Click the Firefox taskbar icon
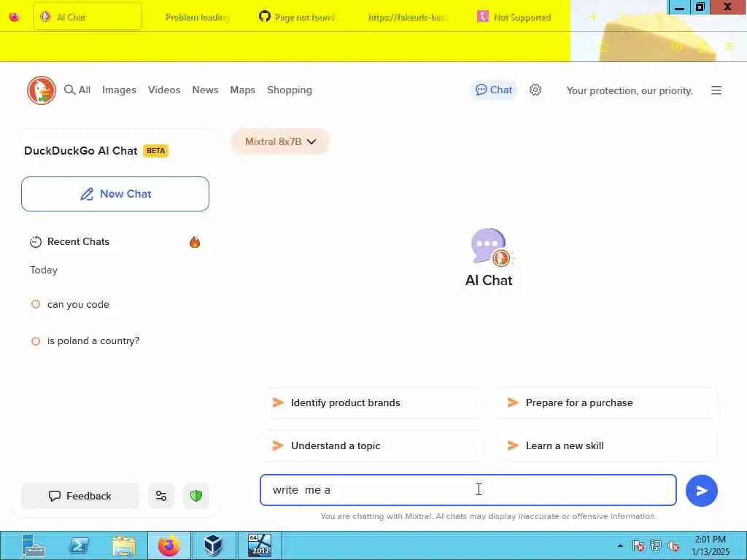This screenshot has height=560, width=747. [169, 545]
